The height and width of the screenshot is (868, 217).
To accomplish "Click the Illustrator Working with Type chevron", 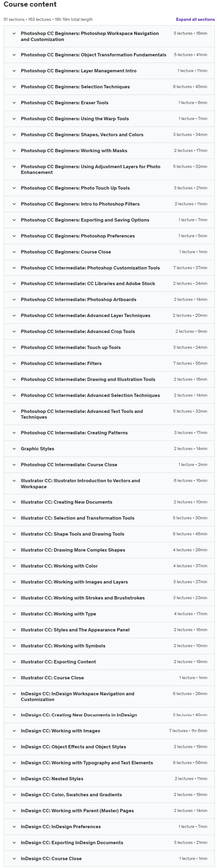I will point(14,614).
